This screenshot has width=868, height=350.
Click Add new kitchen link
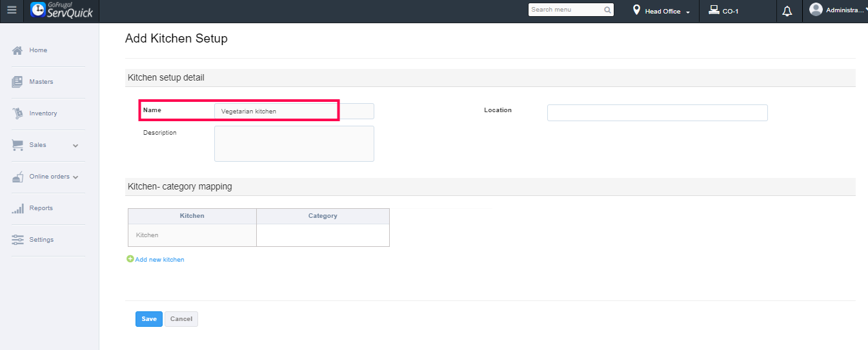coord(159,260)
